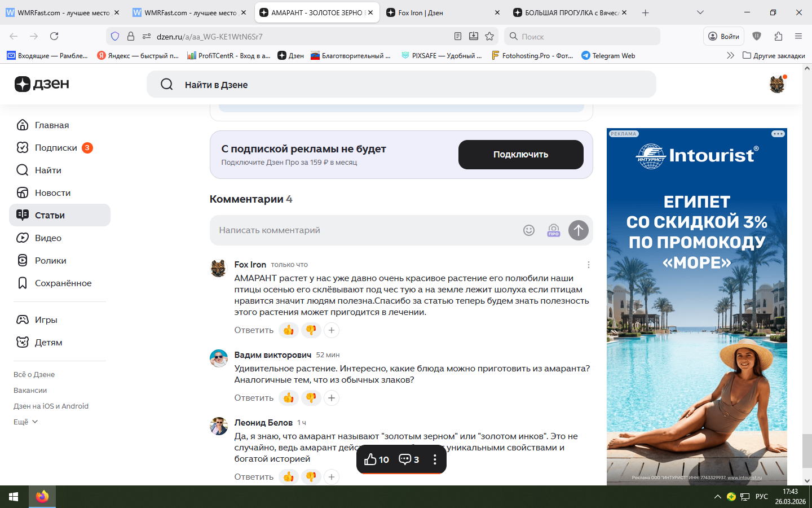Open Леонид Белов profile name

click(x=263, y=423)
